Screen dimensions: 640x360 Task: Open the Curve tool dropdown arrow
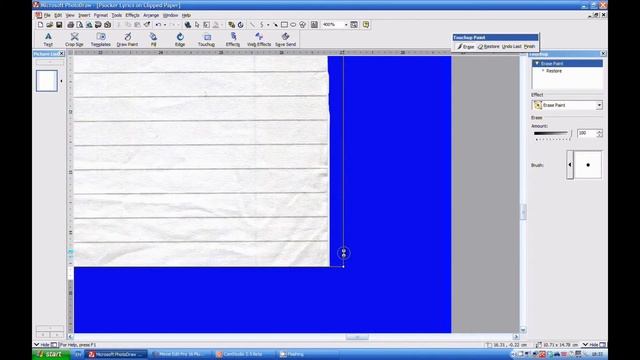click(x=268, y=25)
